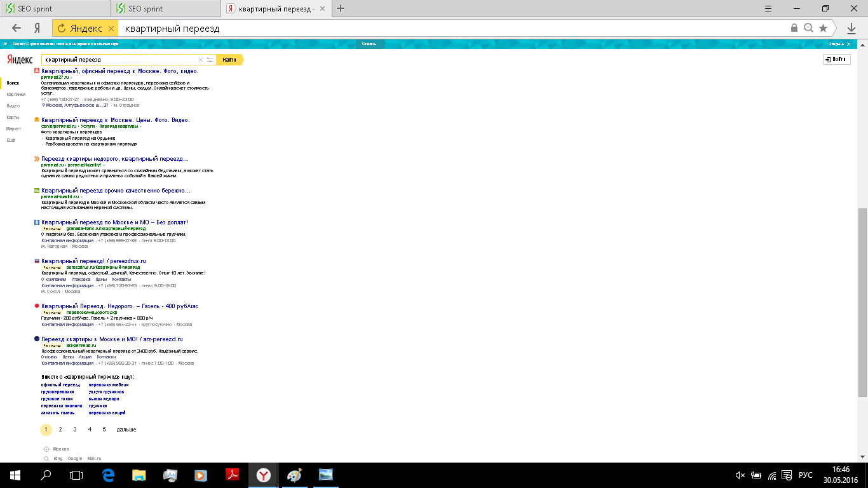Focus the Yandex page search input field

[119, 60]
